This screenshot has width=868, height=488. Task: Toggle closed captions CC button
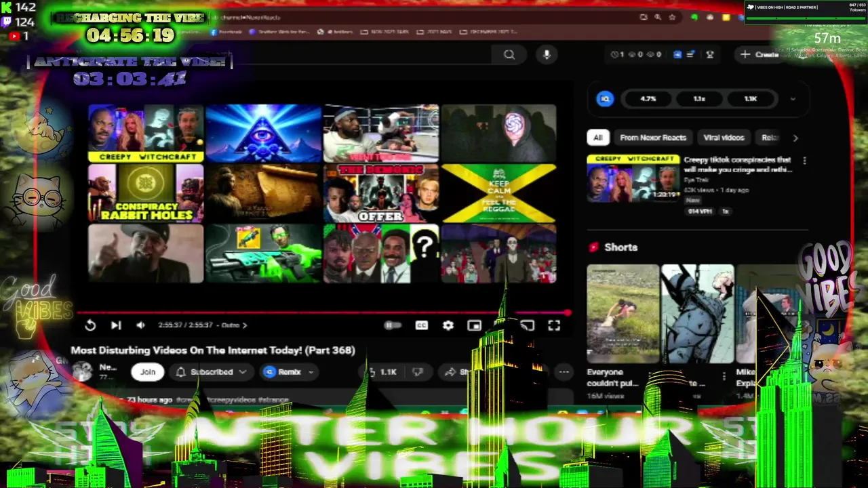[421, 325]
